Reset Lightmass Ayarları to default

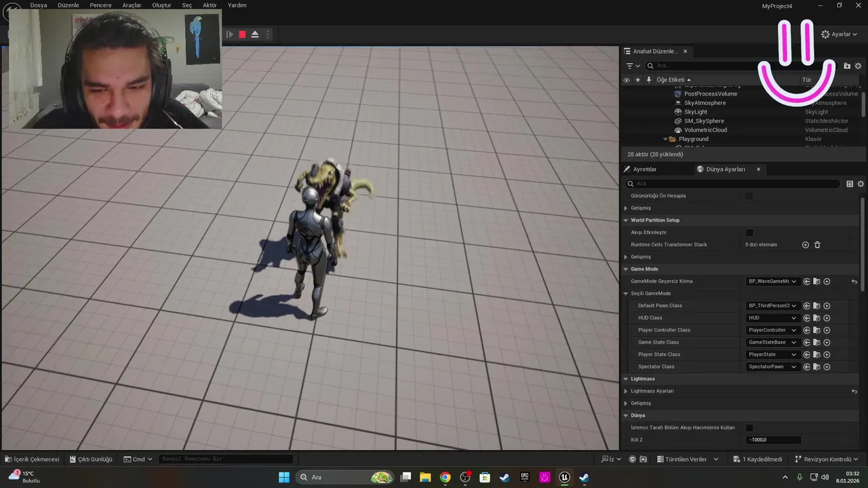(x=854, y=391)
